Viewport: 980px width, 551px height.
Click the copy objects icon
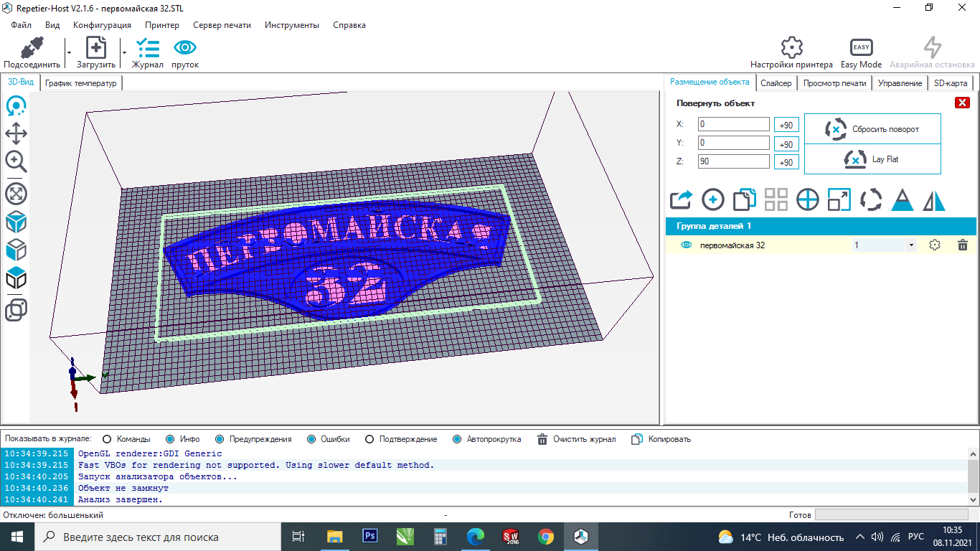(745, 200)
